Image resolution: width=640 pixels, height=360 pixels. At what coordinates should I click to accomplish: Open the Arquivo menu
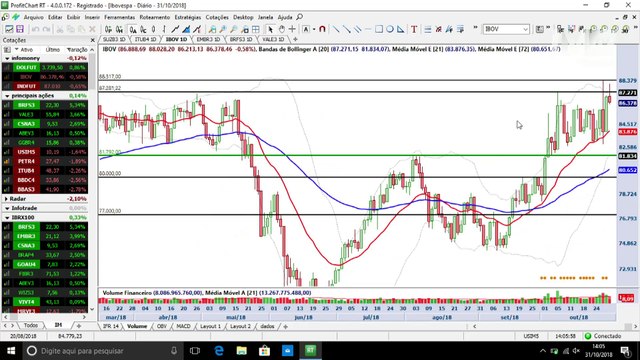(x=33, y=17)
